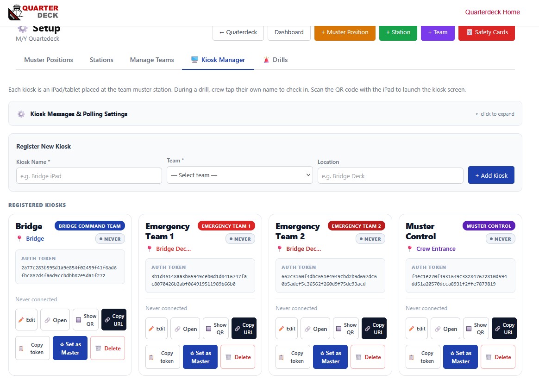The width and height of the screenshot is (539, 392).
Task: Click the MUSTER CONTROL badge
Action: point(489,226)
